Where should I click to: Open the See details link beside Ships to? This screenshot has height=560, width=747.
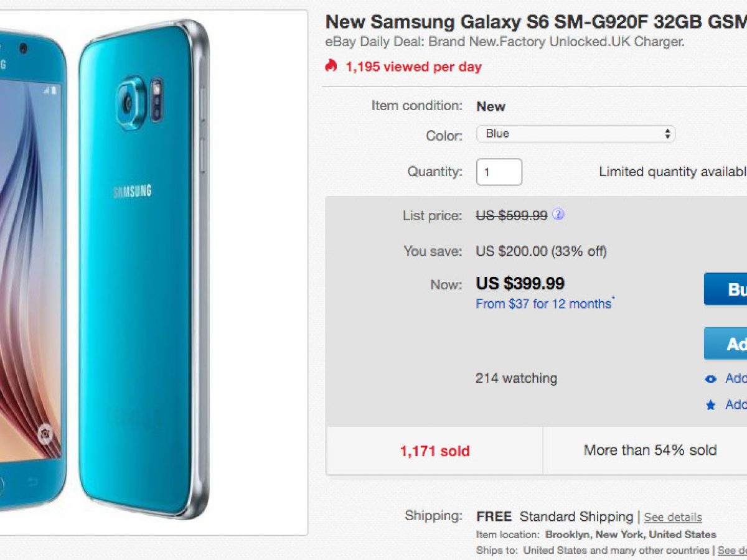pyautogui.click(x=732, y=550)
